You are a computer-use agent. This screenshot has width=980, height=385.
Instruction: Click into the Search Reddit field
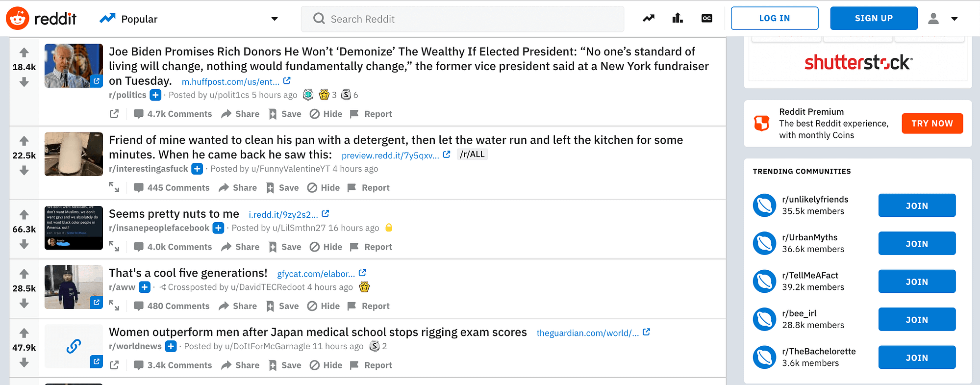461,19
